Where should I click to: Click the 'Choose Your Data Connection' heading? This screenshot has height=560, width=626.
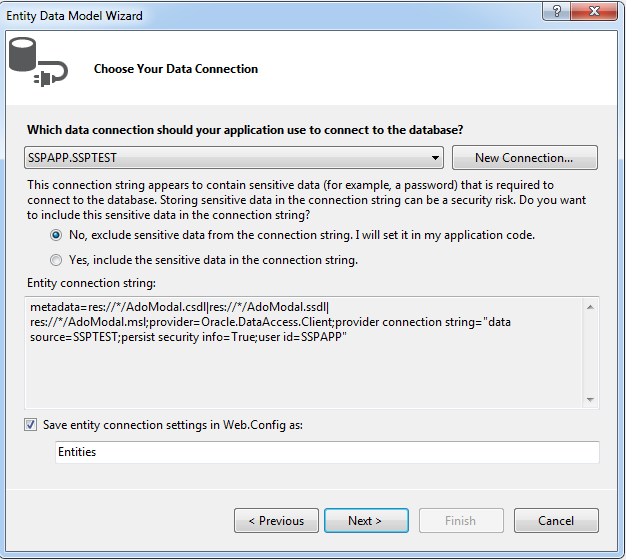point(176,69)
